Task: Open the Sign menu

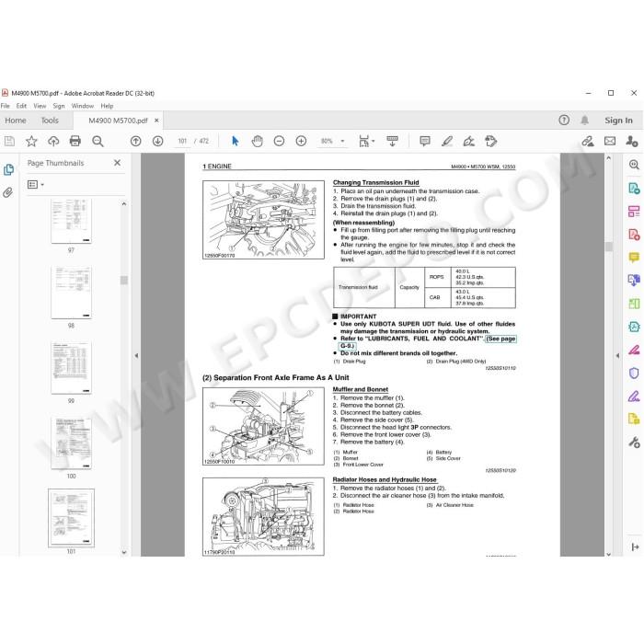Action: tap(59, 106)
